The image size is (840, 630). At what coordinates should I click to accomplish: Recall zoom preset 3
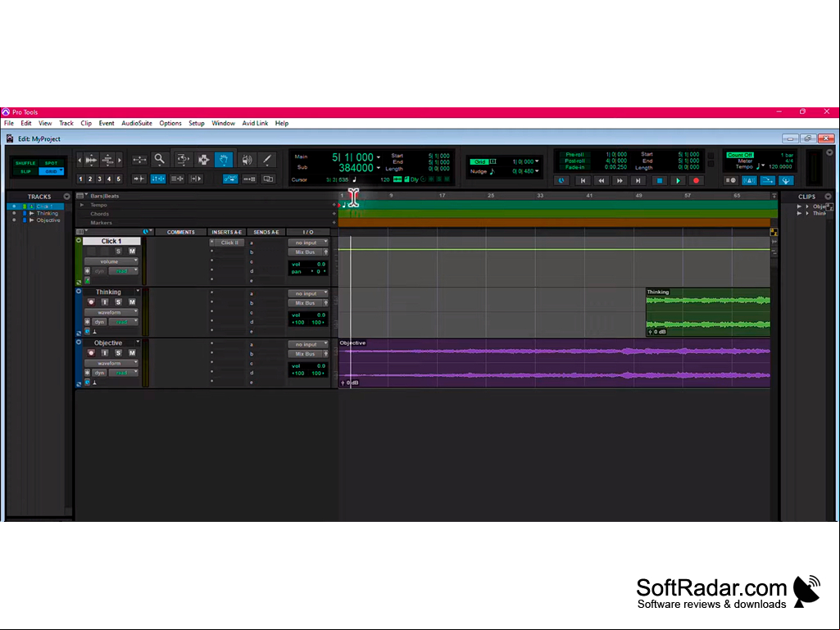pos(100,179)
